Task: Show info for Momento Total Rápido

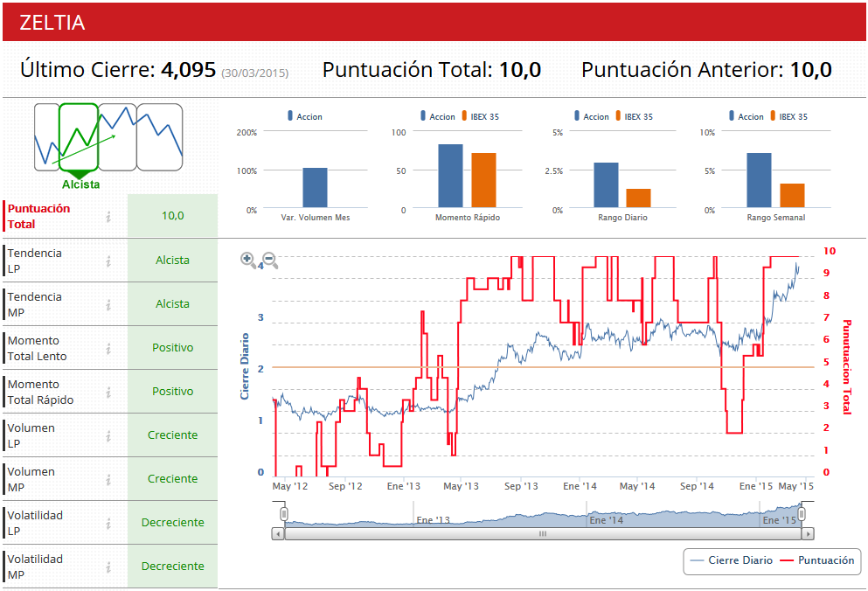Action: pyautogui.click(x=108, y=393)
